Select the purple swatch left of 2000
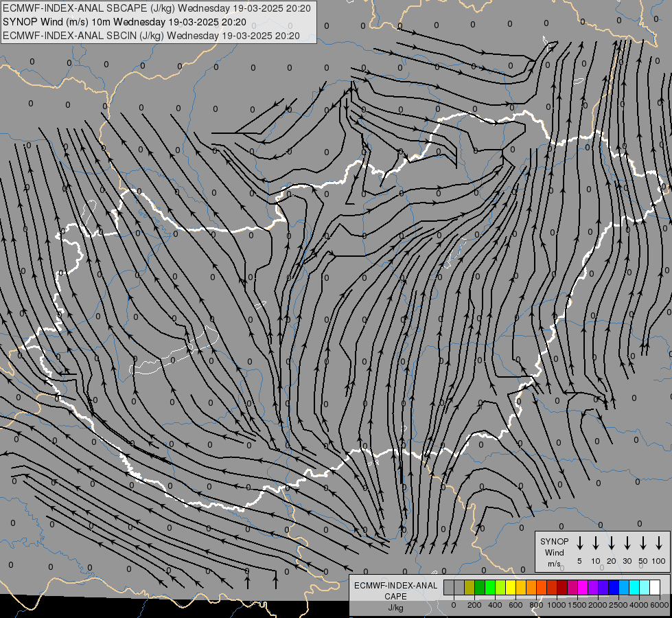The image size is (672, 618). 592,587
